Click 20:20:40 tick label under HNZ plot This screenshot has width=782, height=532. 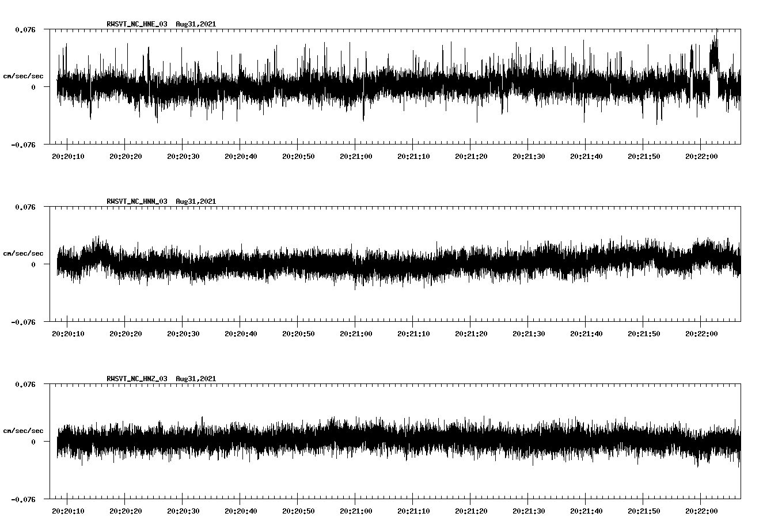tap(240, 511)
